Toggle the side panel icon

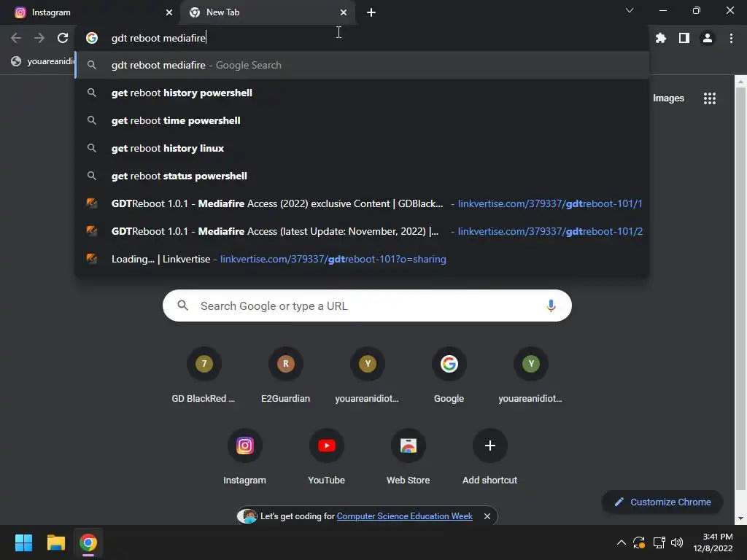pos(684,38)
